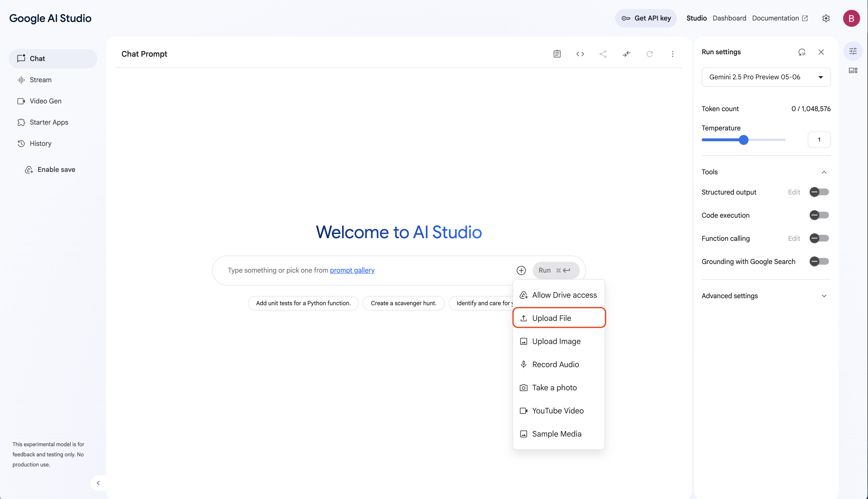Click 'Create a scavenger hunt' chip
Viewport: 868px width, 499px height.
point(403,303)
